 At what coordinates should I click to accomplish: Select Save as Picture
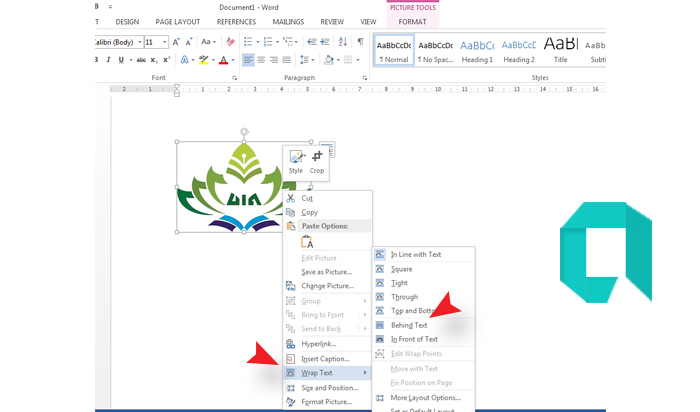pyautogui.click(x=327, y=272)
